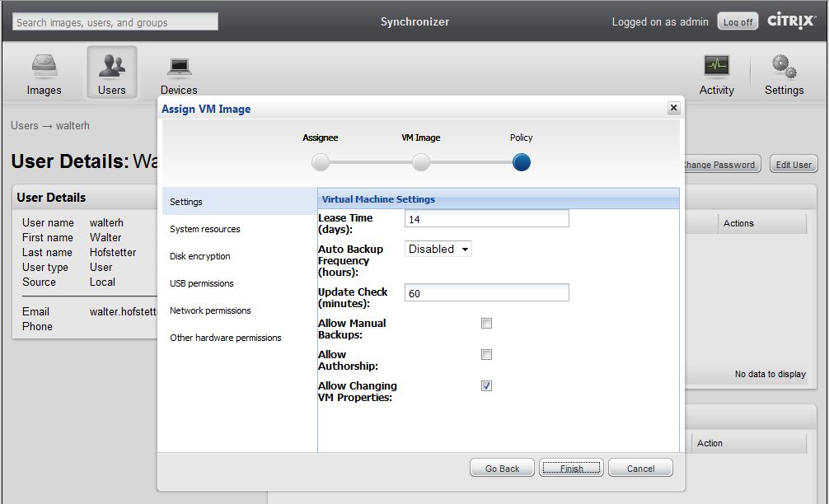829x504 pixels.
Task: Click the Log off button
Action: point(737,22)
